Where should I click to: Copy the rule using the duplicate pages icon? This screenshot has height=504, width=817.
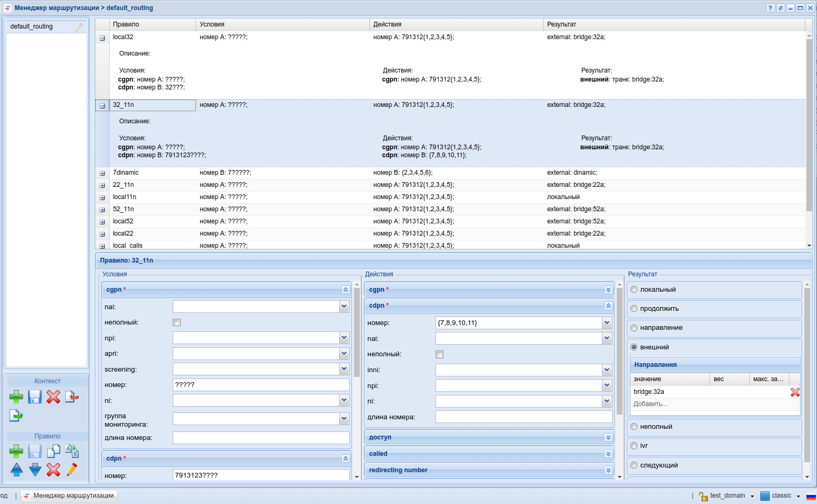(x=54, y=452)
